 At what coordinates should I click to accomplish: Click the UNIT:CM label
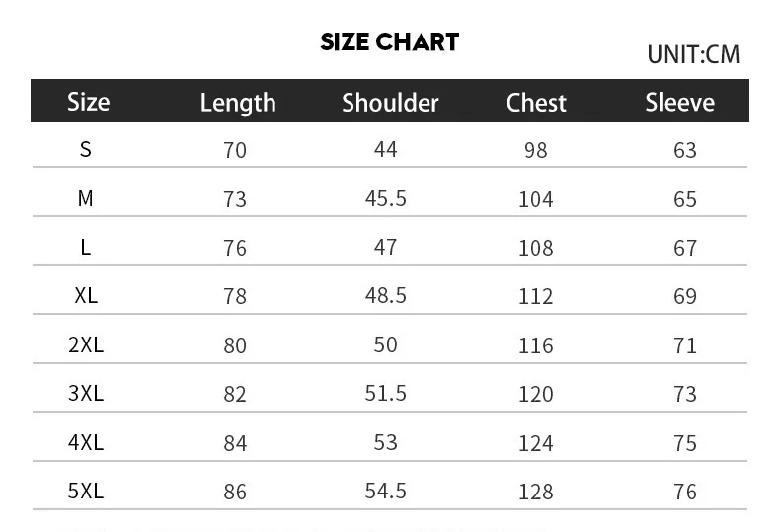pyautogui.click(x=693, y=54)
